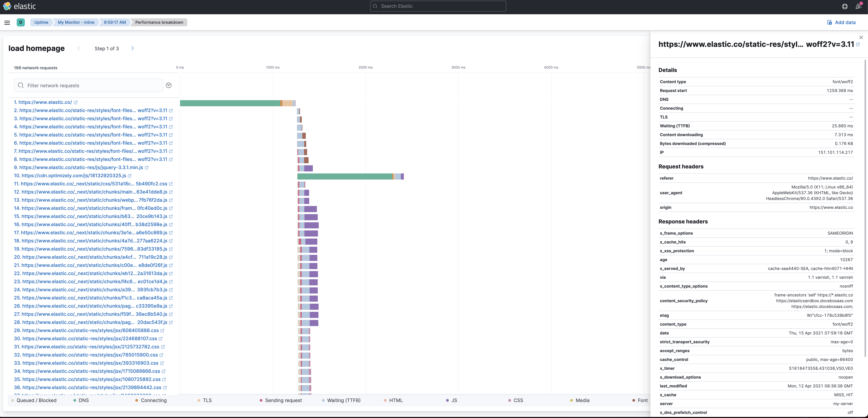The height and width of the screenshot is (418, 868).
Task: Open the help menu icon
Action: click(x=845, y=6)
